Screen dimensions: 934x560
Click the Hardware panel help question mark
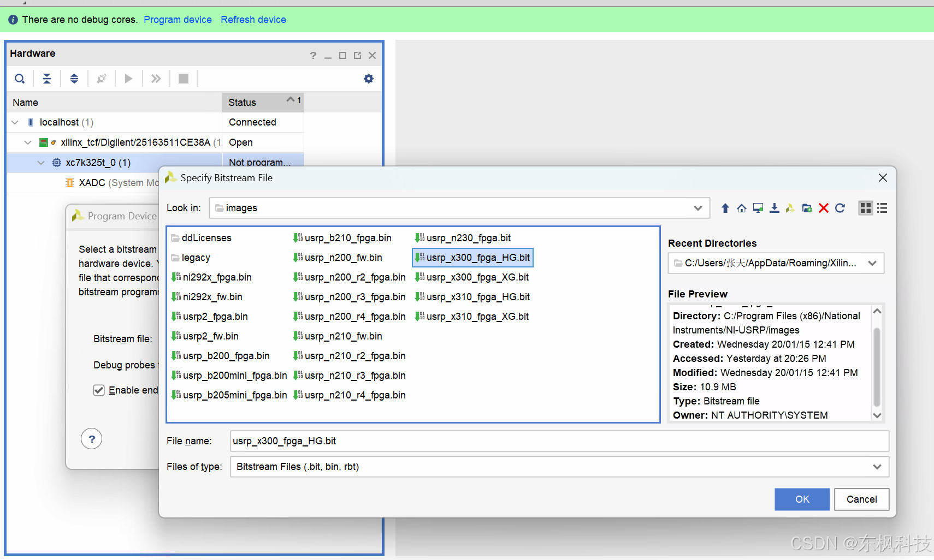pyautogui.click(x=313, y=55)
